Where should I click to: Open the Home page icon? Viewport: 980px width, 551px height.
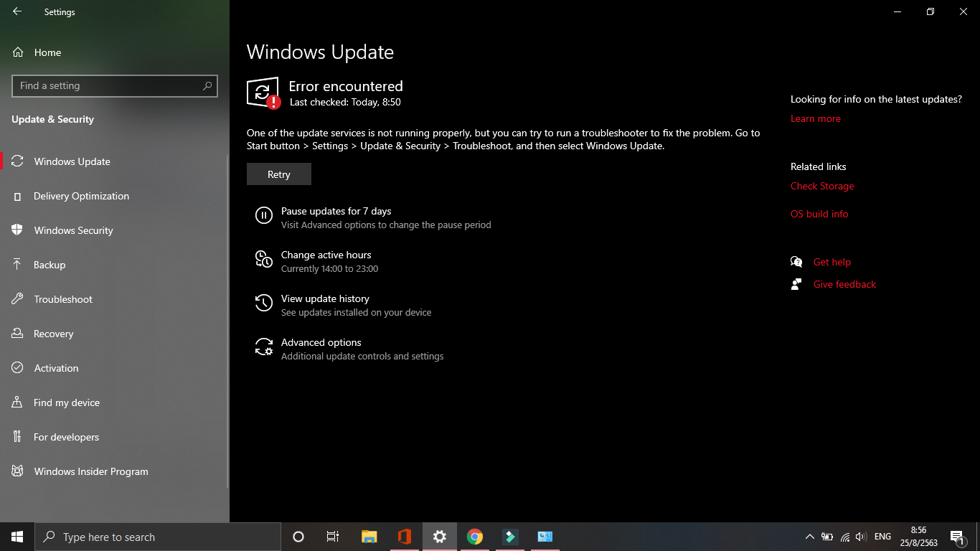tap(18, 52)
